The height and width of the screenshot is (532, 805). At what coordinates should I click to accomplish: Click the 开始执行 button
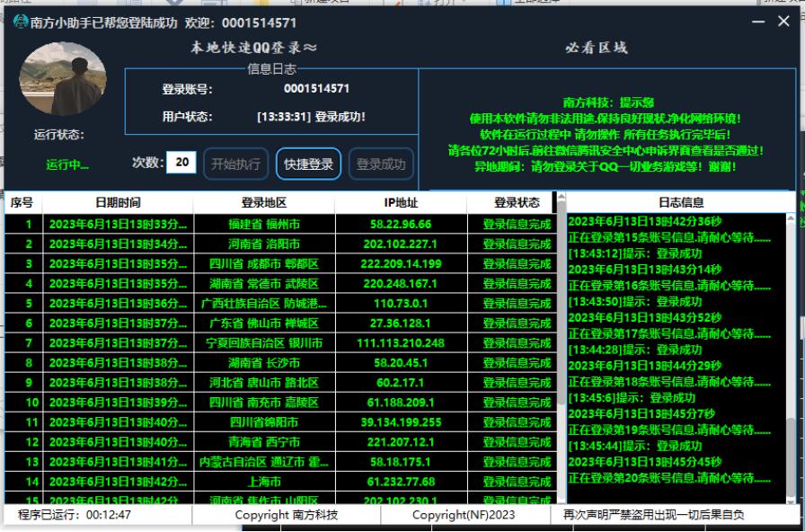235,164
